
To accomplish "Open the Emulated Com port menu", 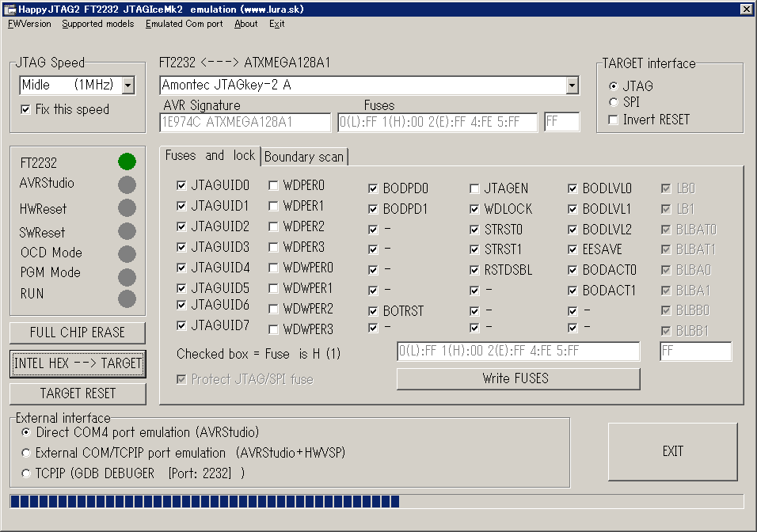I will [x=184, y=24].
